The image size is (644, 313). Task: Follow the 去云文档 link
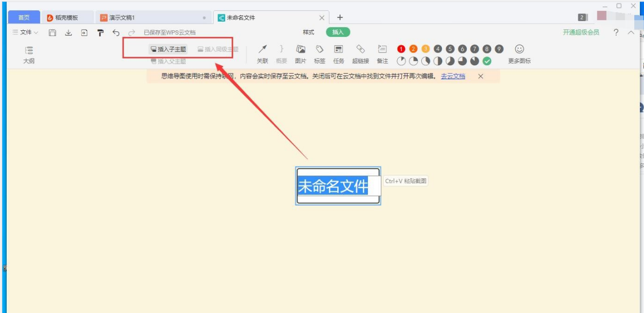pos(453,76)
